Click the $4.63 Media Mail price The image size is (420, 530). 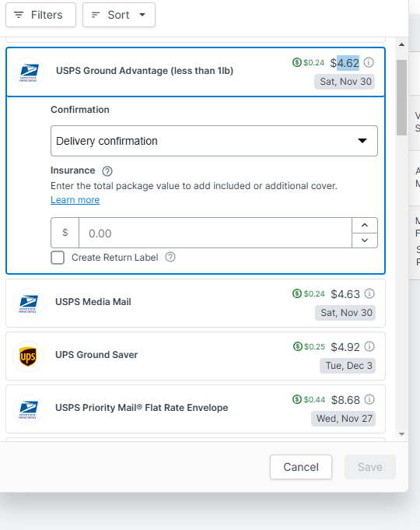click(345, 294)
